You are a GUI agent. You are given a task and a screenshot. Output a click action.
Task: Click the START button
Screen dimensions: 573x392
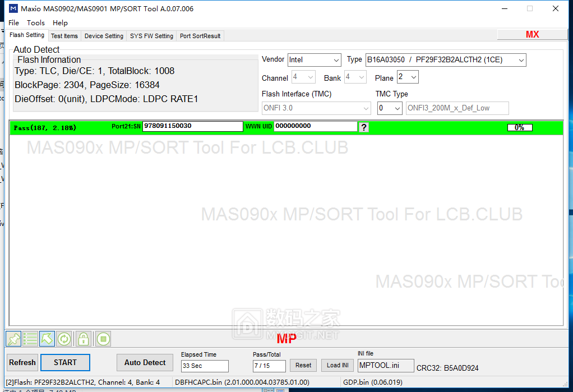pyautogui.click(x=66, y=362)
